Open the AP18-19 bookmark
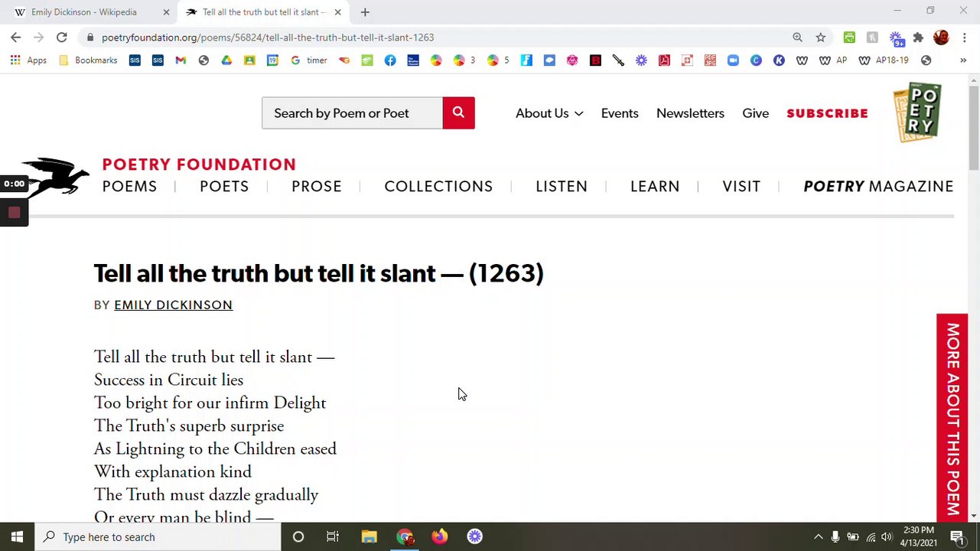The width and height of the screenshot is (980, 551). point(884,60)
